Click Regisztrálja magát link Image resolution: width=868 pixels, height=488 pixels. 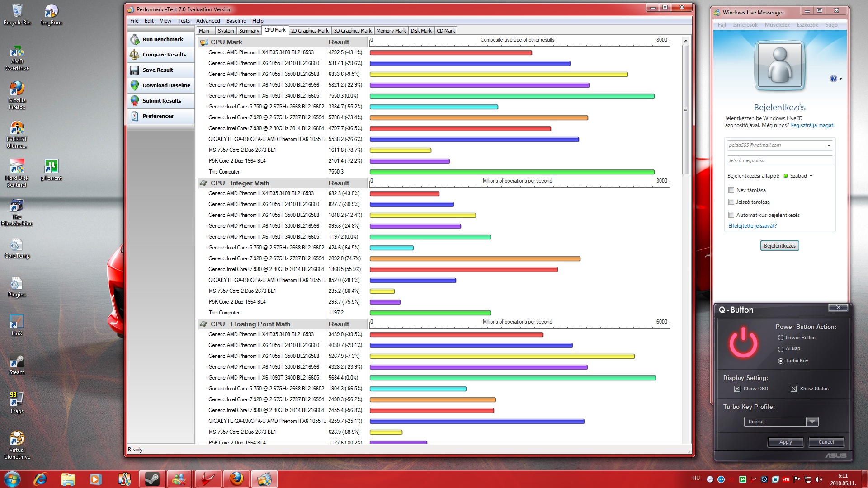[811, 125]
